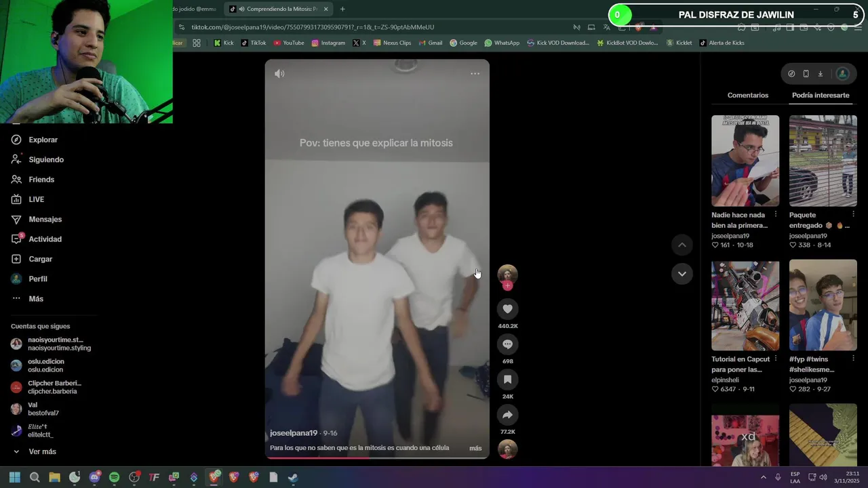Open followed account oslu.edicion
The height and width of the screenshot is (488, 868).
tap(38, 365)
